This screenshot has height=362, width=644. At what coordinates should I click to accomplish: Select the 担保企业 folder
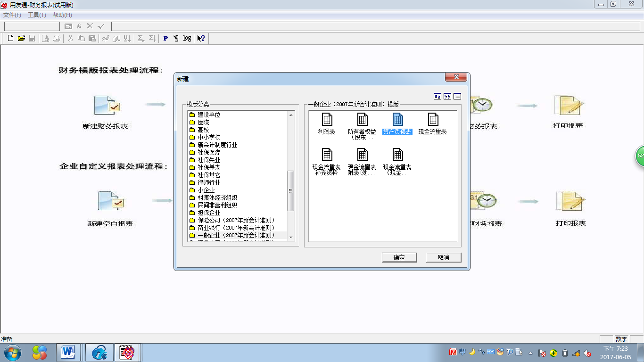click(x=205, y=213)
